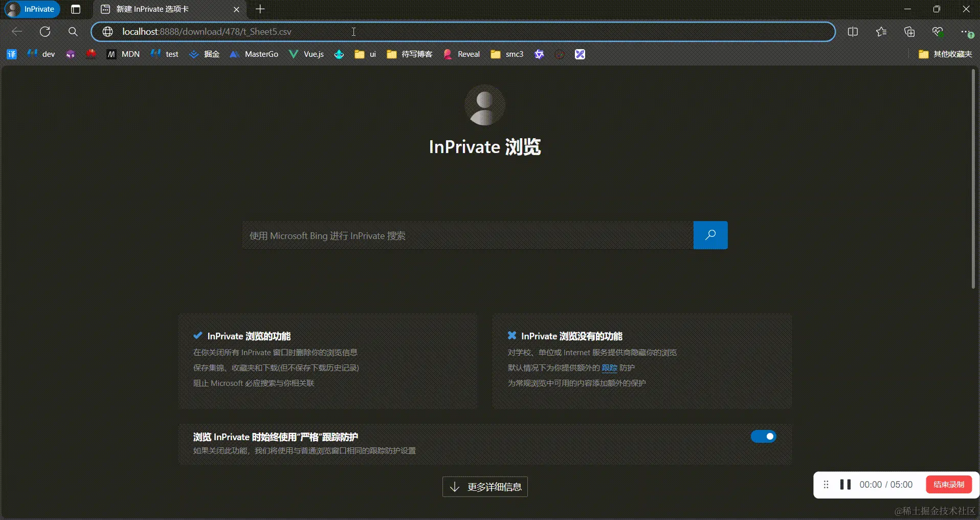The height and width of the screenshot is (520, 980).
Task: Open the Favorites star list
Action: click(x=881, y=32)
